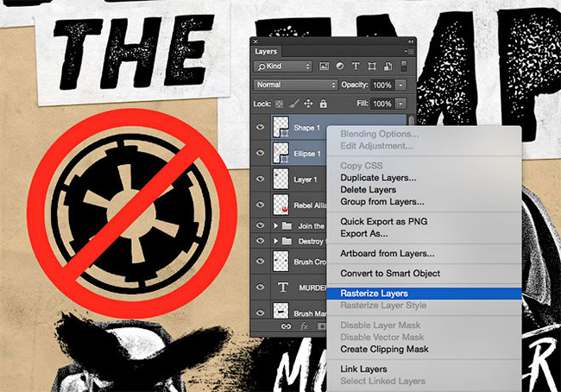Toggle the layer filtering switch on or off
The height and width of the screenshot is (392, 561).
tap(404, 66)
